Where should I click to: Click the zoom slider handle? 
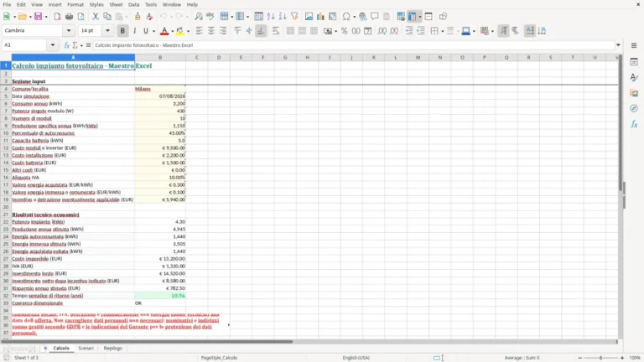click(x=601, y=358)
